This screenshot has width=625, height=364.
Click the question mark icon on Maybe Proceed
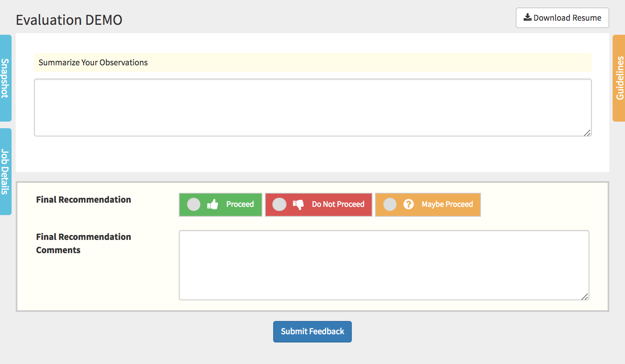click(409, 204)
